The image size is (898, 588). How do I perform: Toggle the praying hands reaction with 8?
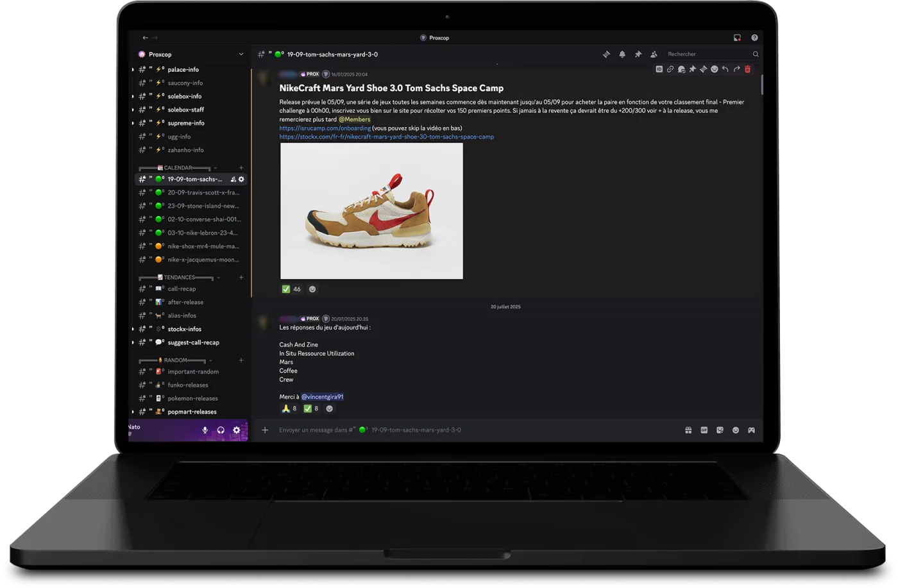tap(289, 408)
